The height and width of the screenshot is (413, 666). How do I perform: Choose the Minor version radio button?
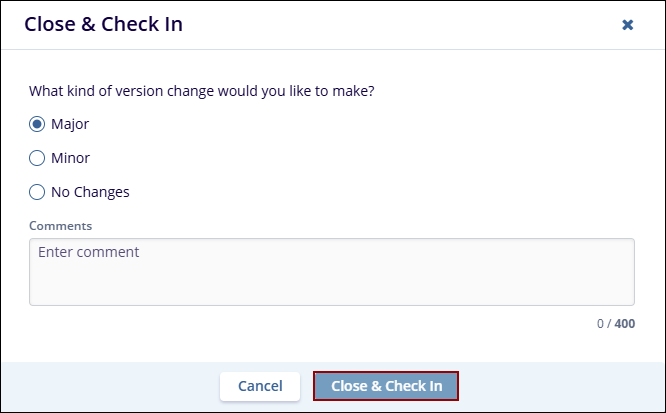37,158
